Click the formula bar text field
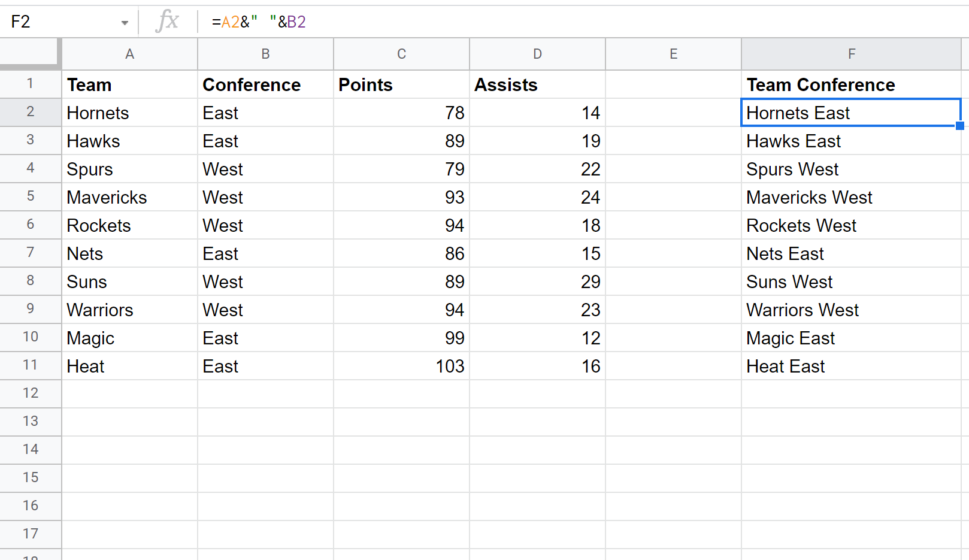Viewport: 969px width, 560px height. (539, 22)
